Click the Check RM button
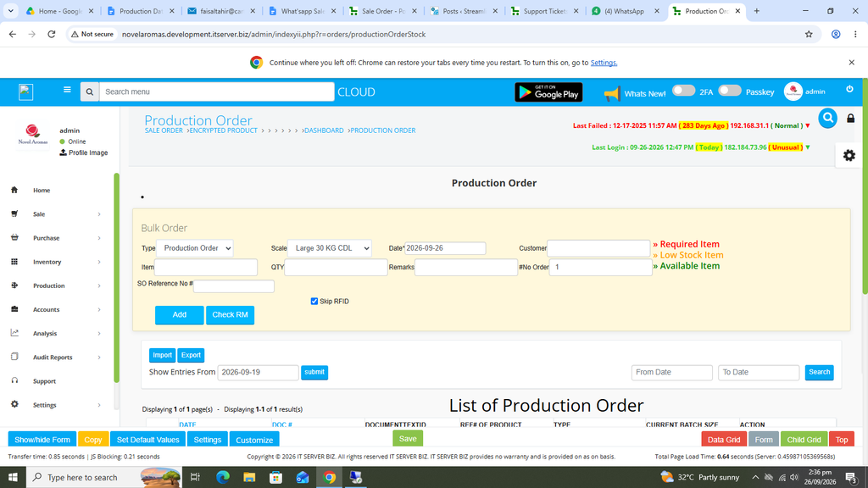 230,315
